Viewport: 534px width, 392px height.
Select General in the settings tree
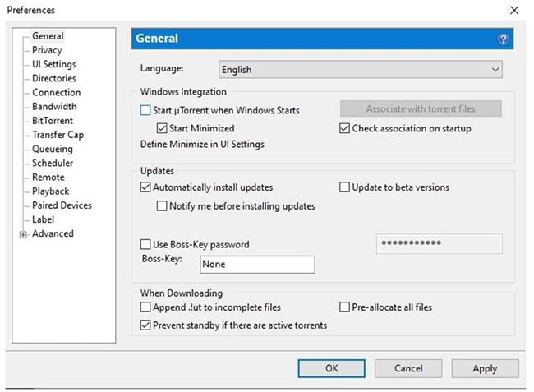(x=48, y=36)
